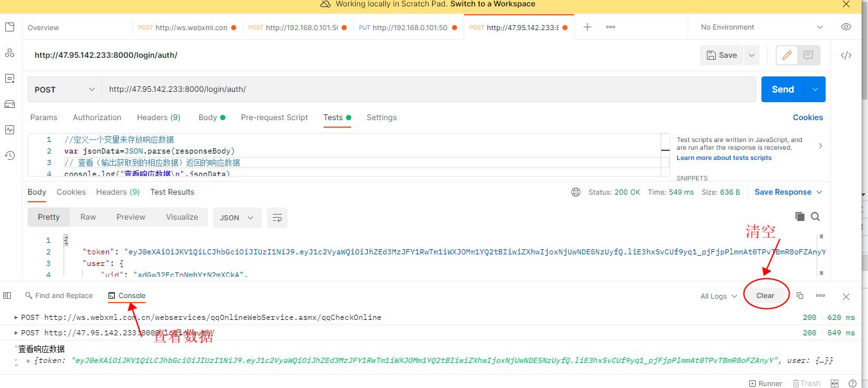Open Send options dropdown arrow
Screen dimensions: 868x388
click(815, 89)
